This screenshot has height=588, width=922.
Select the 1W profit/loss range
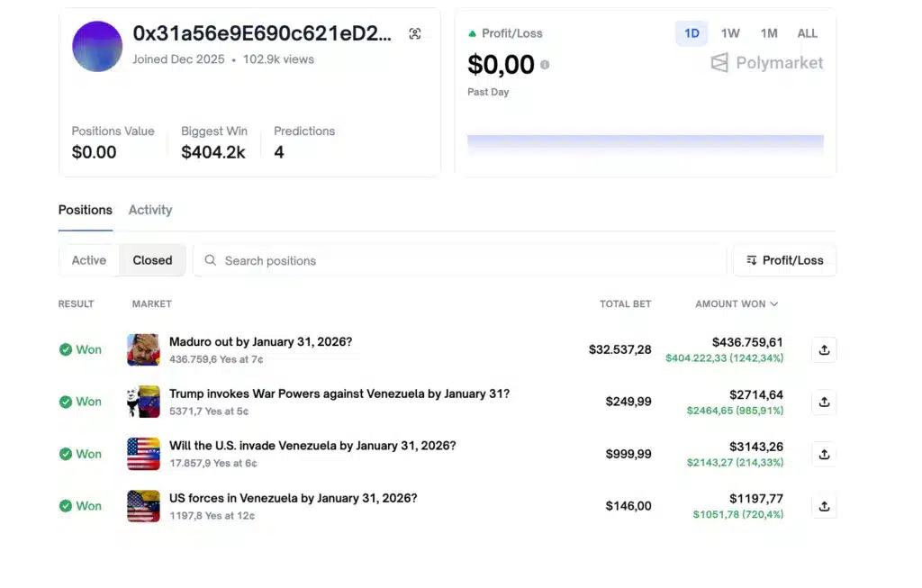(x=730, y=33)
